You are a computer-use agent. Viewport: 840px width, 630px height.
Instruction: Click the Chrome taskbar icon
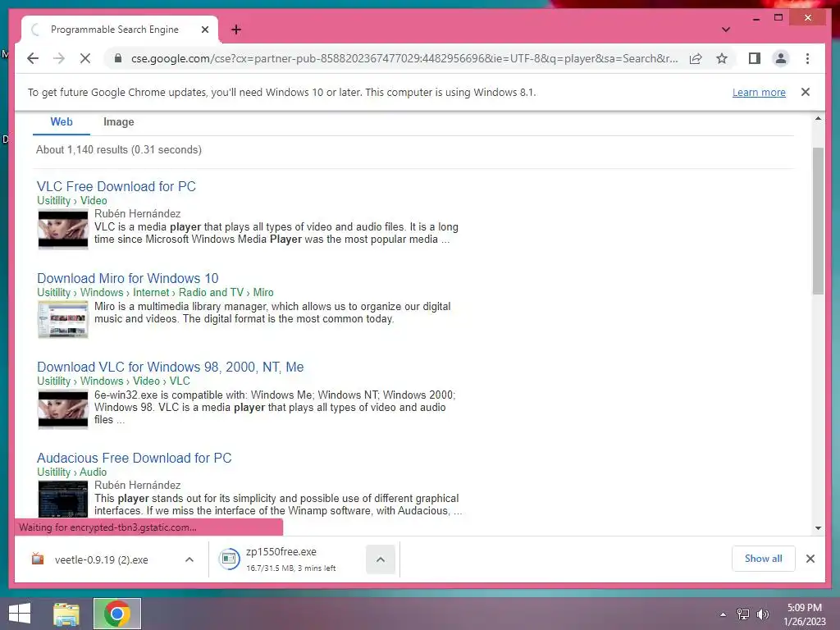116,614
